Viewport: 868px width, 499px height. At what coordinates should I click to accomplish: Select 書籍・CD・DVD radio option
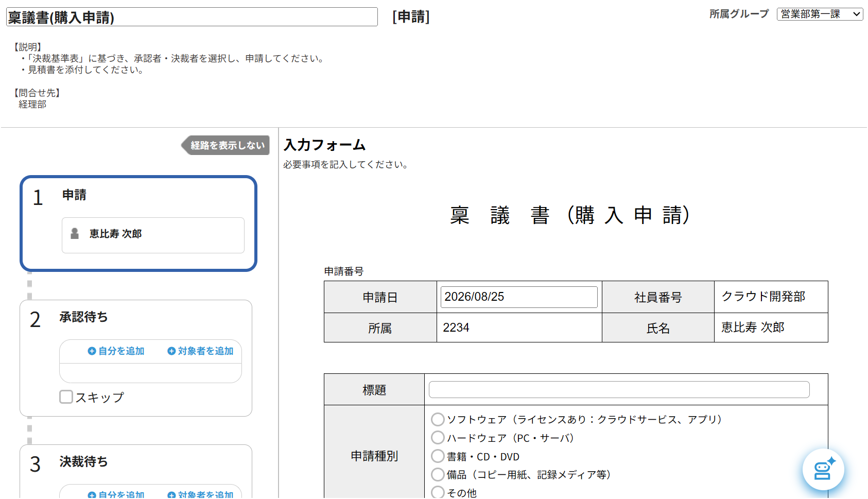point(438,456)
